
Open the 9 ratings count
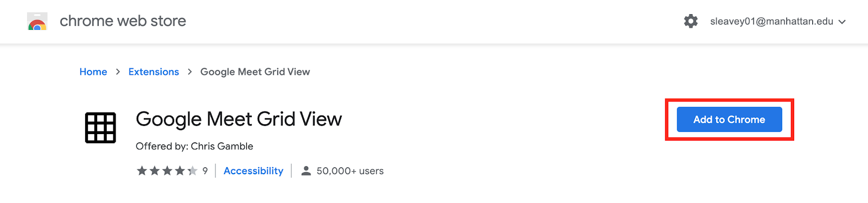[x=205, y=171]
